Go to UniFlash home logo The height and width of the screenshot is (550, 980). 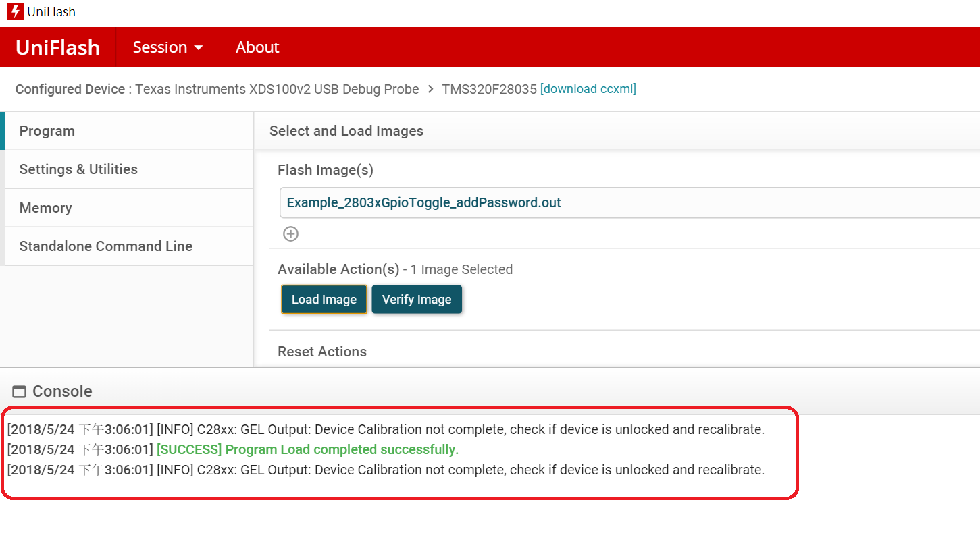coord(57,47)
